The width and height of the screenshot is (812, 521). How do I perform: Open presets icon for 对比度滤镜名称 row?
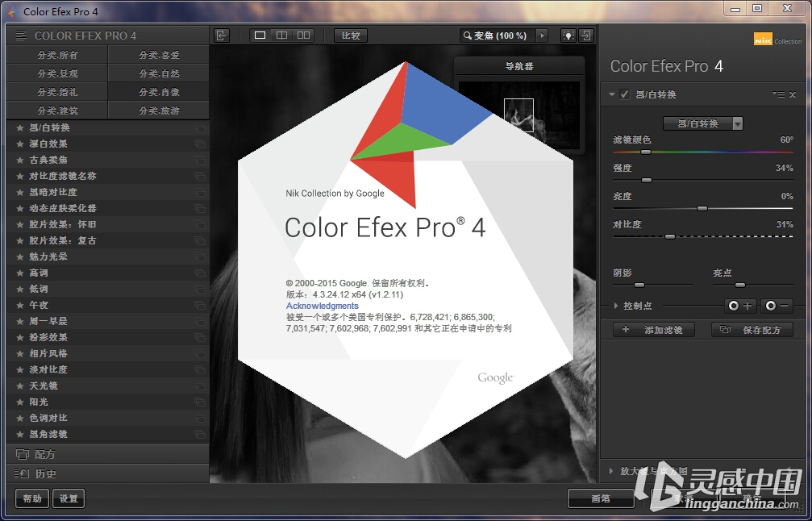point(199,176)
